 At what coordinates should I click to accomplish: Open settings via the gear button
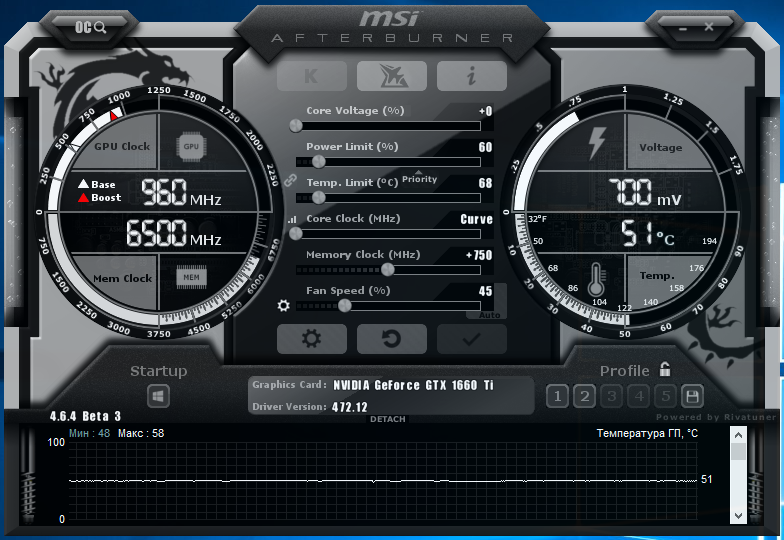point(312,338)
